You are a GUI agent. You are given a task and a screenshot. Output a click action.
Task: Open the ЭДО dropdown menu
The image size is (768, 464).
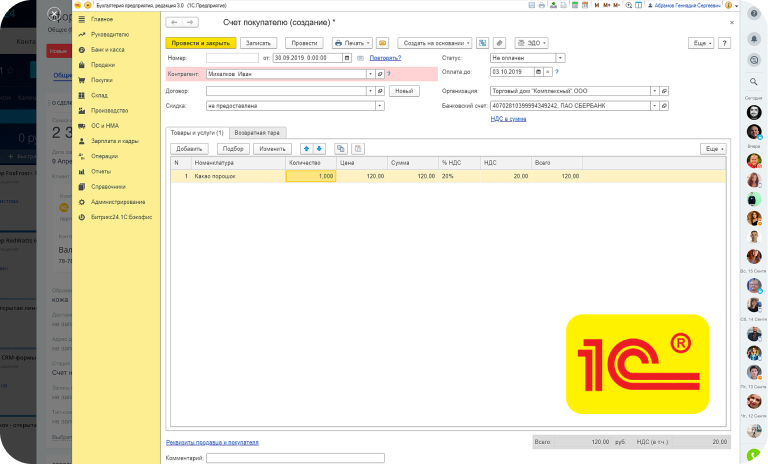pyautogui.click(x=532, y=43)
